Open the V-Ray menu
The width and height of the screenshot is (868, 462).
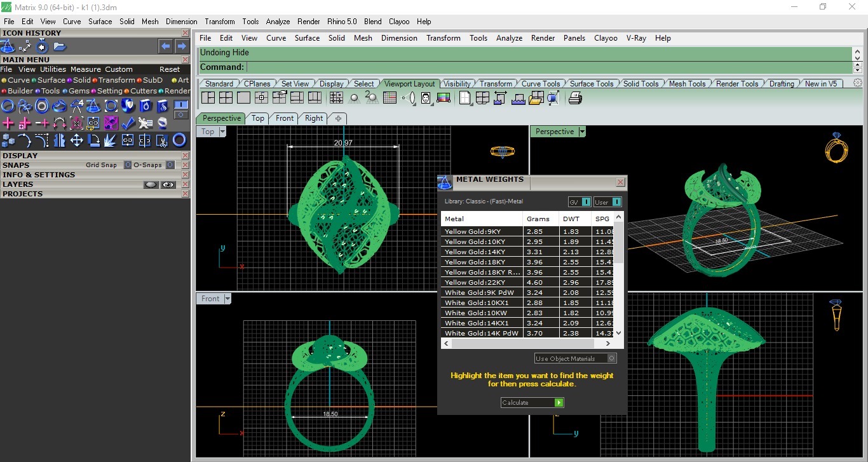click(x=636, y=38)
